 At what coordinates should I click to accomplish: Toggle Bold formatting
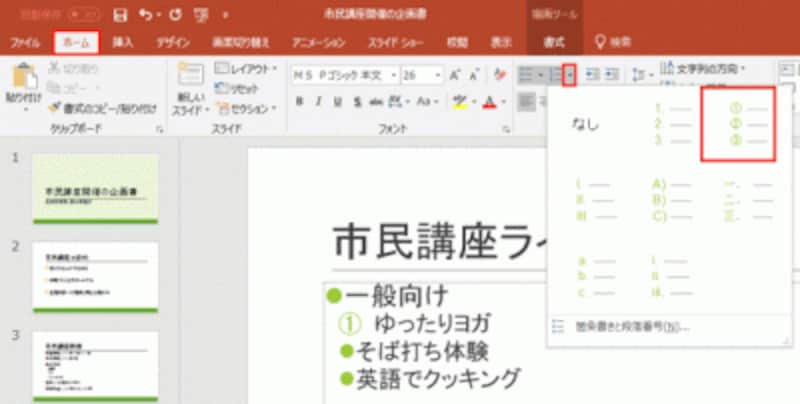point(300,102)
